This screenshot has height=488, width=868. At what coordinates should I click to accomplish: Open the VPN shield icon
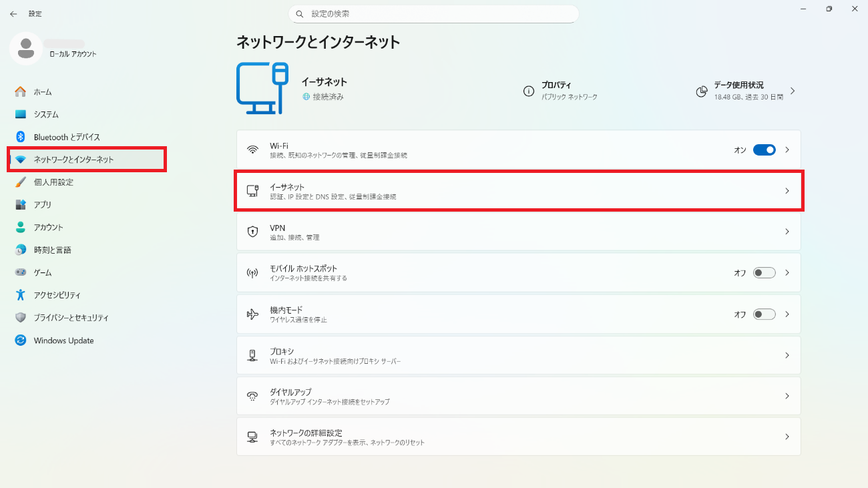[254, 231]
